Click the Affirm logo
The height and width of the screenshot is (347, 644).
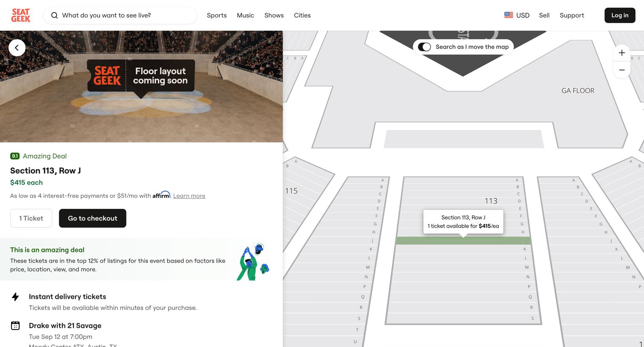[161, 195]
